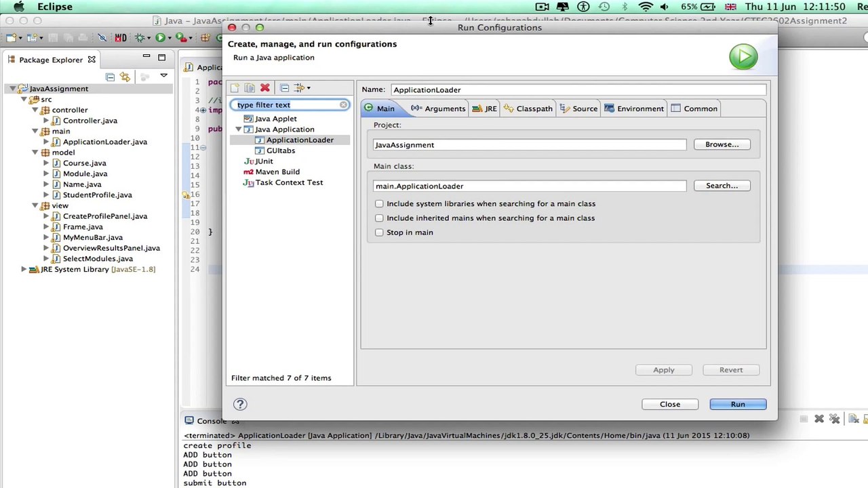The width and height of the screenshot is (868, 488).
Task: Open Package Explorer view menu triangle
Action: [x=163, y=76]
